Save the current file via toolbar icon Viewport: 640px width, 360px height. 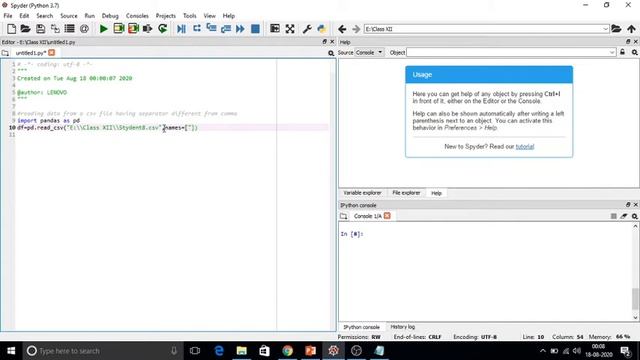coord(40,29)
